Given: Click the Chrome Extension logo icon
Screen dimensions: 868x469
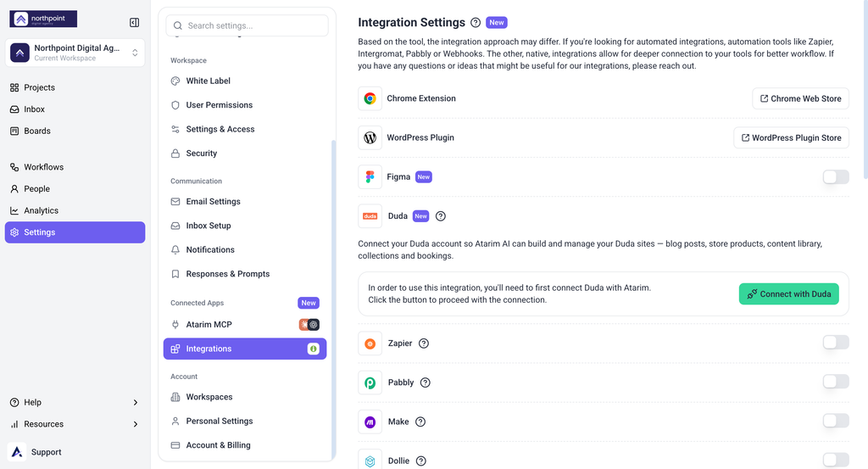Looking at the screenshot, I should click(x=370, y=98).
